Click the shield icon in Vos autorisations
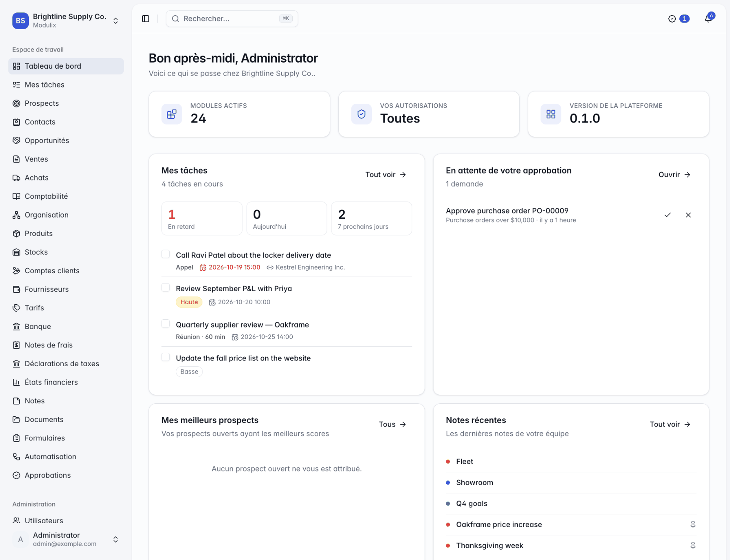 361,114
